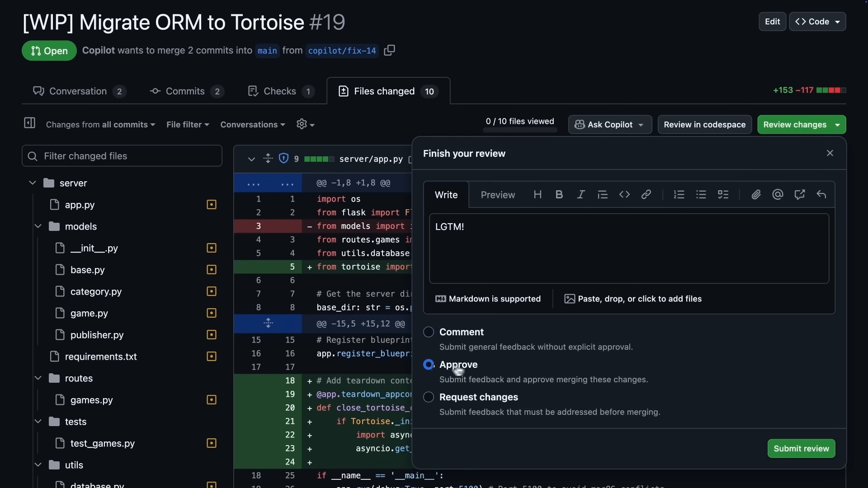Click the Submit review button
The height and width of the screenshot is (488, 868).
click(801, 449)
